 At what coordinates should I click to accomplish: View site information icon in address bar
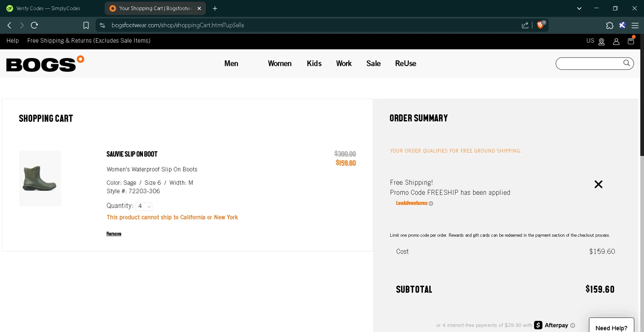click(x=102, y=25)
